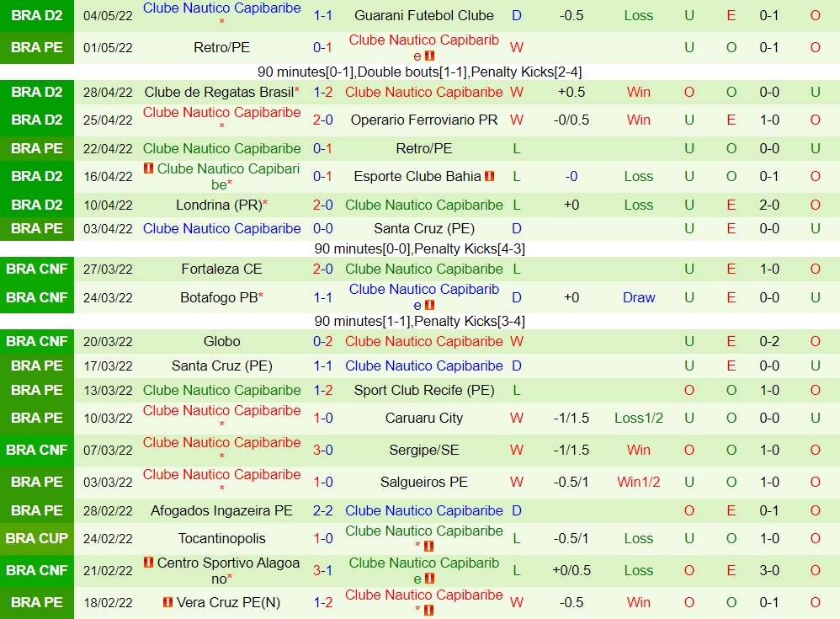Open Sport Club Recife (PE) team page
Image resolution: width=840 pixels, height=619 pixels.
[x=423, y=390]
